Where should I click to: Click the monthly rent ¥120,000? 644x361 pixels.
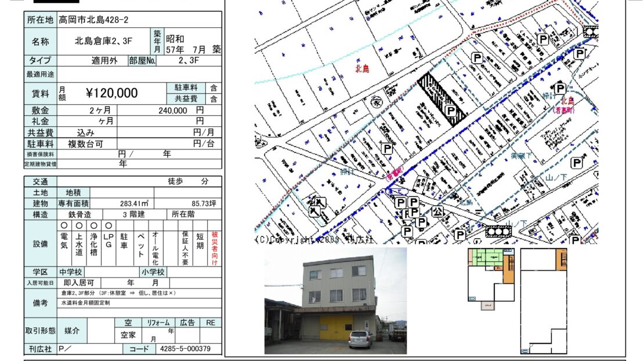tap(112, 93)
